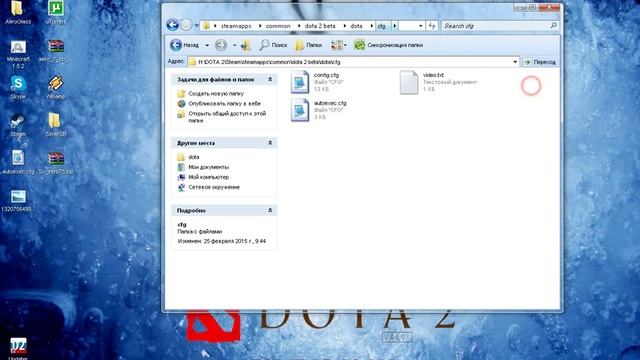Open Мои документы in the side panel
The height and width of the screenshot is (360, 640).
coord(209,167)
